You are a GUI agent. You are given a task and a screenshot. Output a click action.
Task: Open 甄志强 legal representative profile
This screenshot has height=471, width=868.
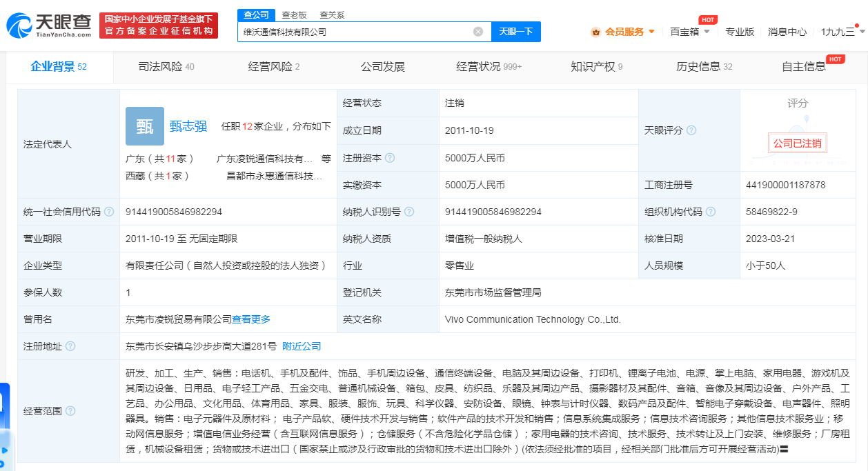point(188,126)
